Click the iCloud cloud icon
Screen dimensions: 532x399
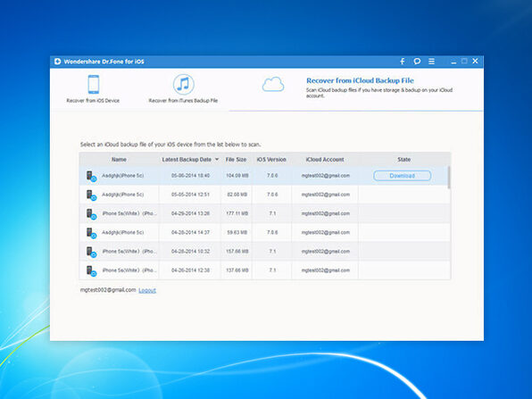[x=273, y=84]
